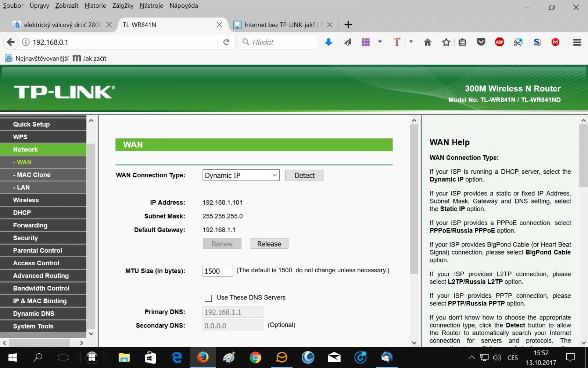Viewport: 588px width, 368px height.
Task: Click the Detect button
Action: (304, 175)
